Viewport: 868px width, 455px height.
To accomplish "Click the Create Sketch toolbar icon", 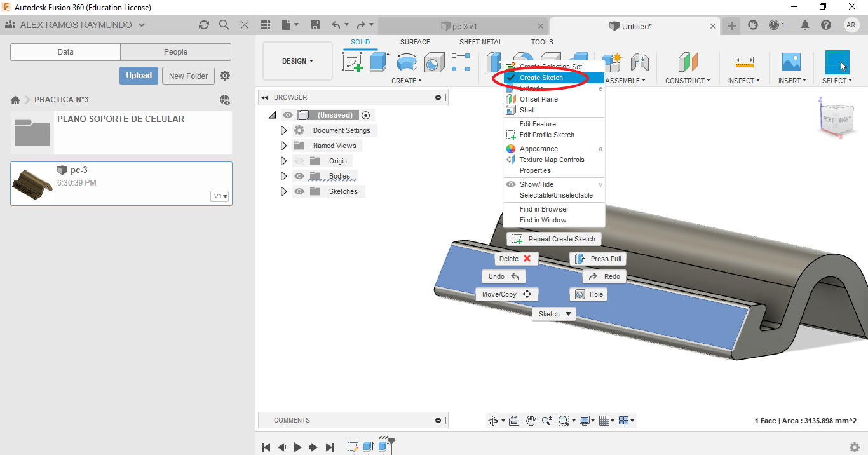I will (x=353, y=62).
